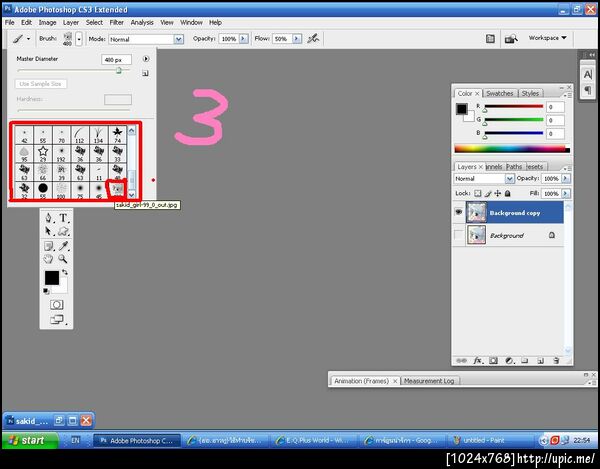Open the Paragraph panel icon
This screenshot has height=469, width=600.
point(588,90)
